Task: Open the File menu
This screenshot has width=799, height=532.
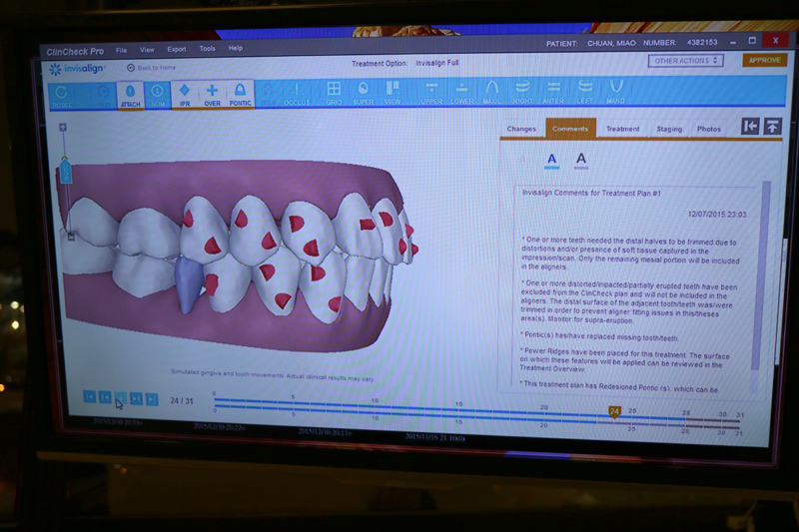Action: click(x=121, y=50)
